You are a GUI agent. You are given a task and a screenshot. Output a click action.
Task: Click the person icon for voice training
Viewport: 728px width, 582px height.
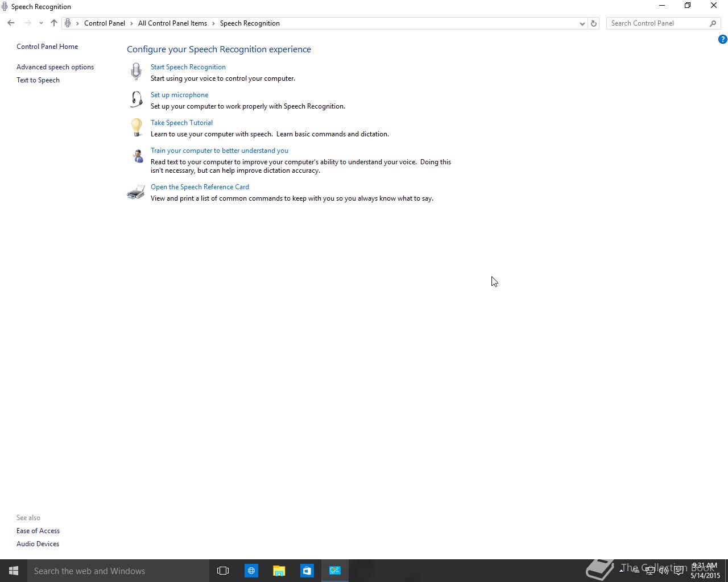(137, 156)
